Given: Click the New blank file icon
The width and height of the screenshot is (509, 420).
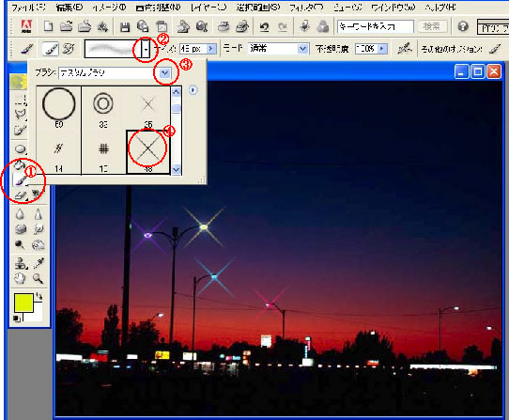Looking at the screenshot, I should tap(49, 26).
